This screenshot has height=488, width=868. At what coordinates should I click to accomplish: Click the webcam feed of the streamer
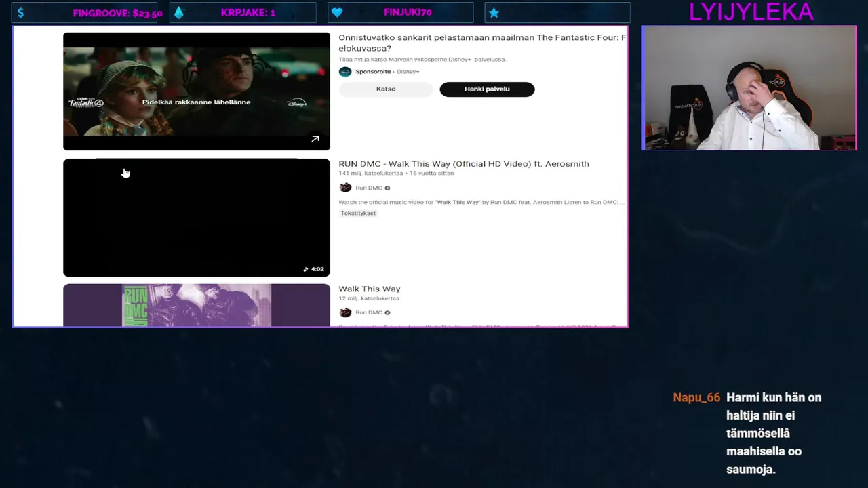(x=749, y=88)
